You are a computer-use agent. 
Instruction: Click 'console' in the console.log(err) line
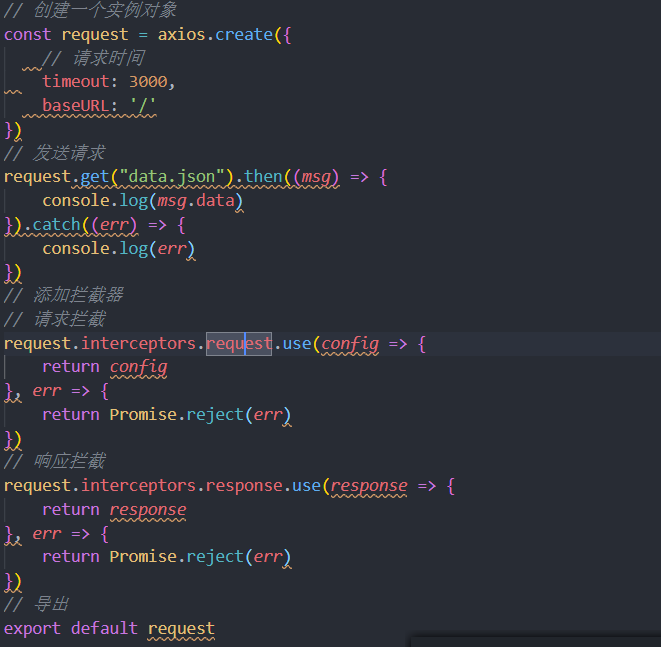76,249
